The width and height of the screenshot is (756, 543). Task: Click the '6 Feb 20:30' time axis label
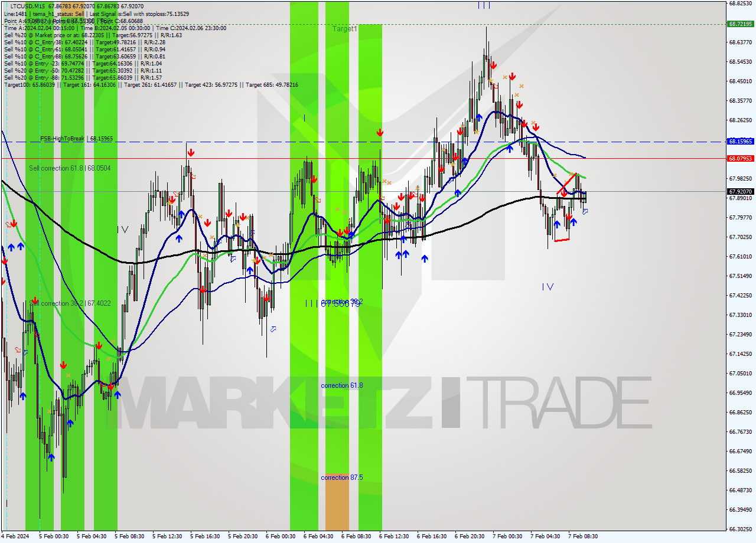click(x=470, y=537)
